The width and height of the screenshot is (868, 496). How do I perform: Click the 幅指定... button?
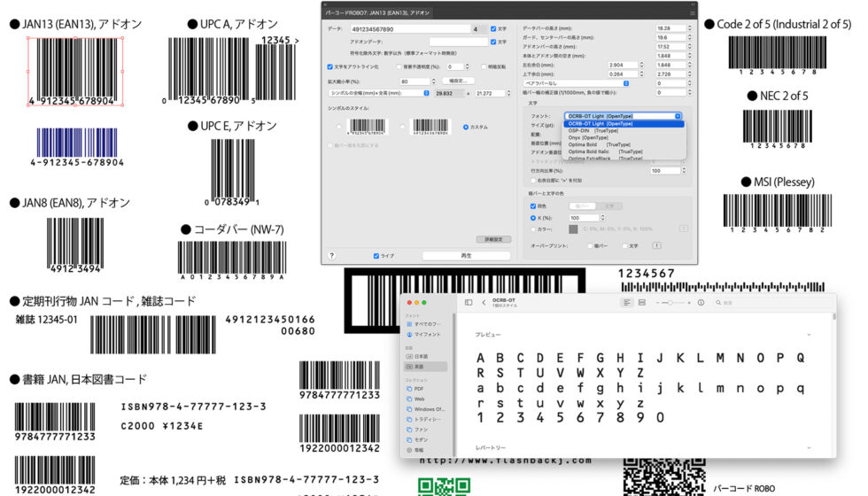click(x=459, y=81)
